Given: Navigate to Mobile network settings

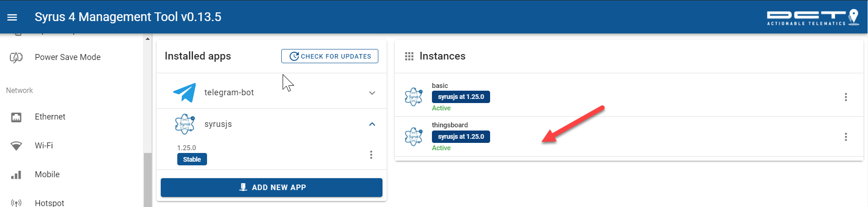Looking at the screenshot, I should pos(47,174).
